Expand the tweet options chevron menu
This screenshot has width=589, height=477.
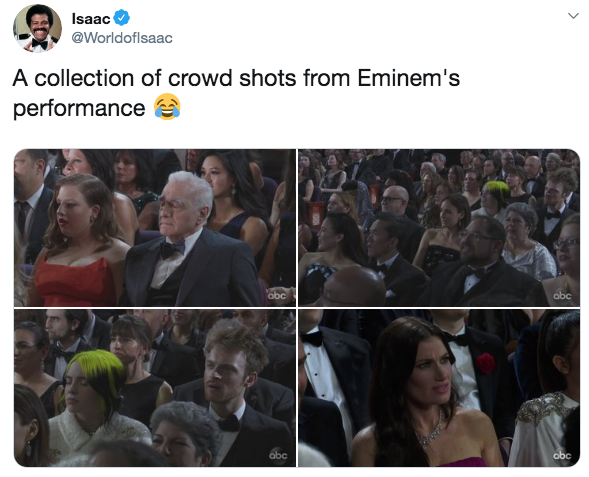573,16
